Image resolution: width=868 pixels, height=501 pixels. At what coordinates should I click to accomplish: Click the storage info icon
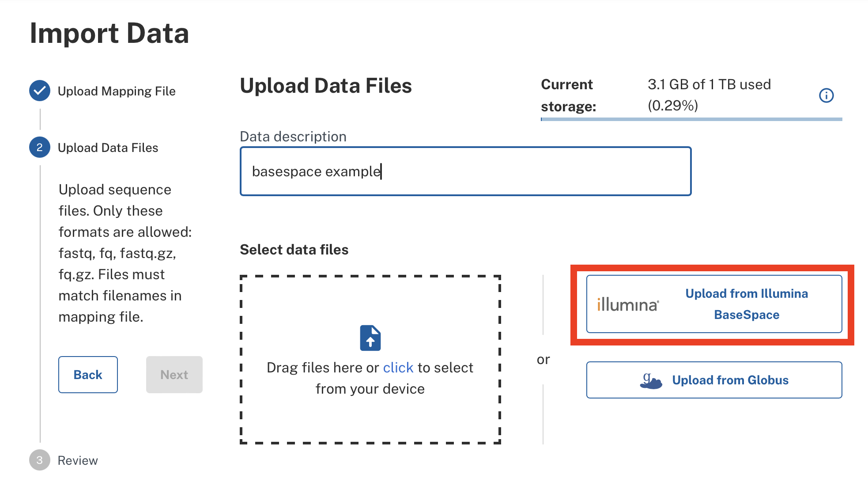pyautogui.click(x=826, y=95)
